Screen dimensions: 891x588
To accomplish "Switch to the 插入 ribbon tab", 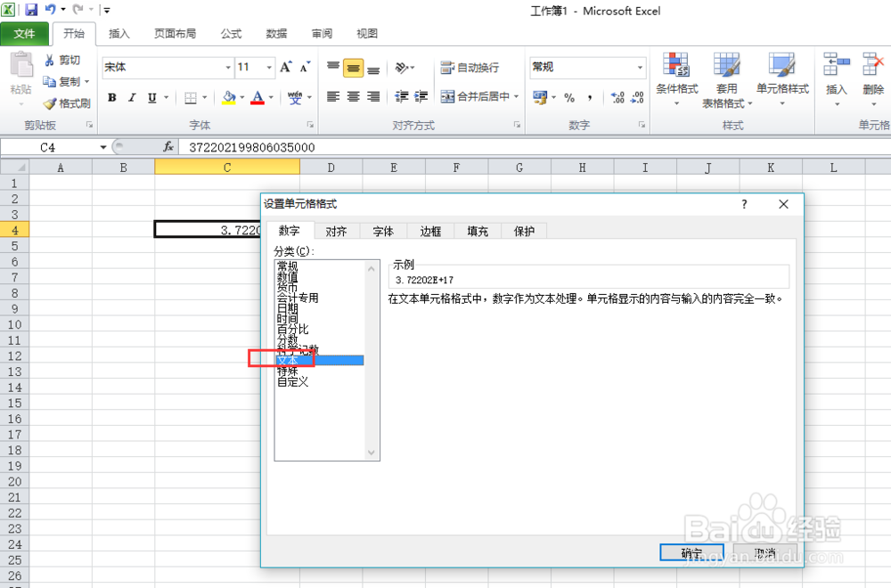I will tap(120, 33).
